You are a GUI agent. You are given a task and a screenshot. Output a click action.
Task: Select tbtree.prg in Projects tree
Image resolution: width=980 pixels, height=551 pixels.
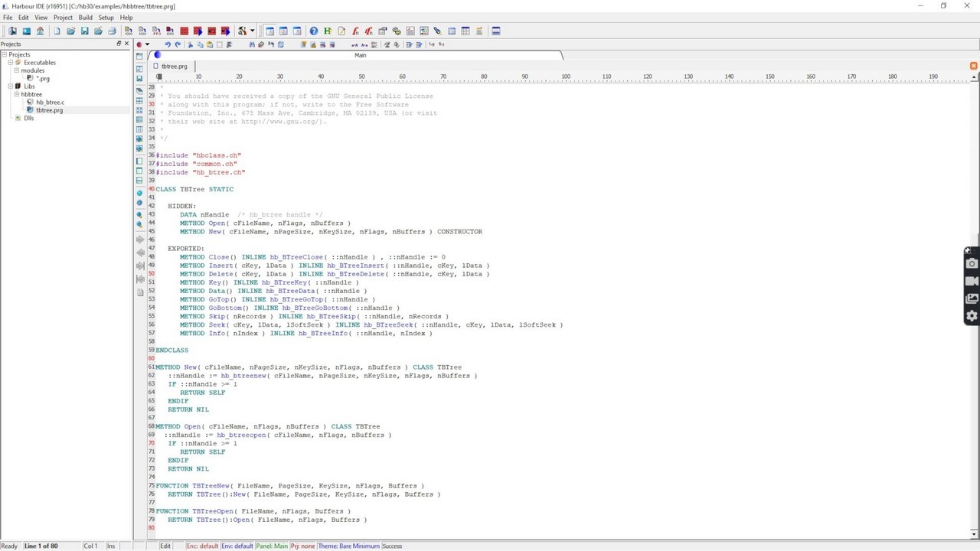[49, 110]
